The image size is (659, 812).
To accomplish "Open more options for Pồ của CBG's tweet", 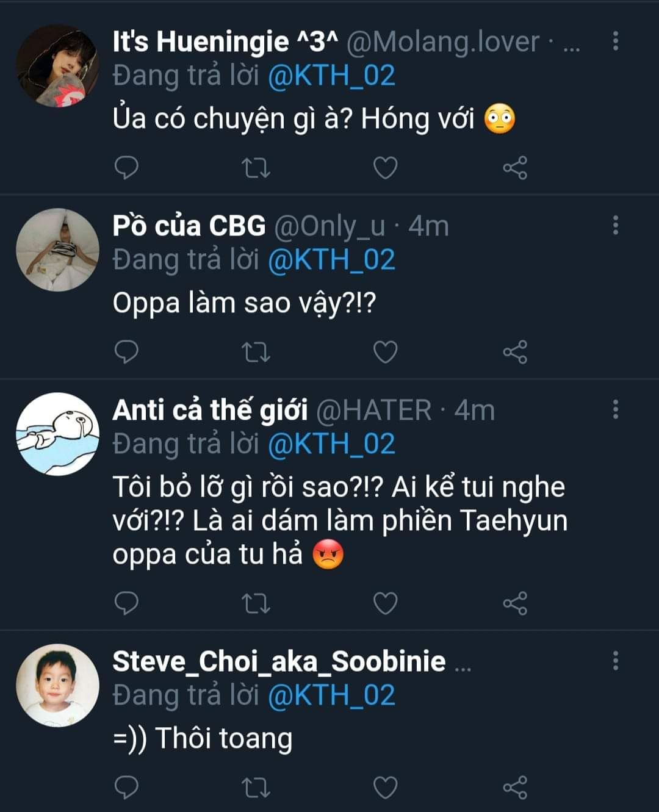I will (x=615, y=225).
